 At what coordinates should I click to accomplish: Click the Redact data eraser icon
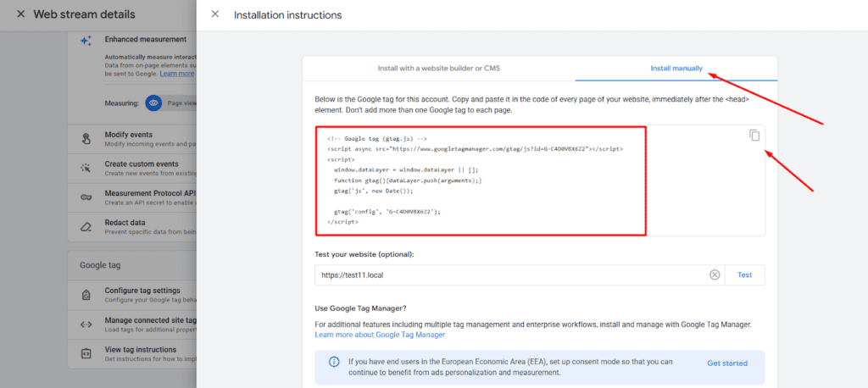tap(86, 226)
